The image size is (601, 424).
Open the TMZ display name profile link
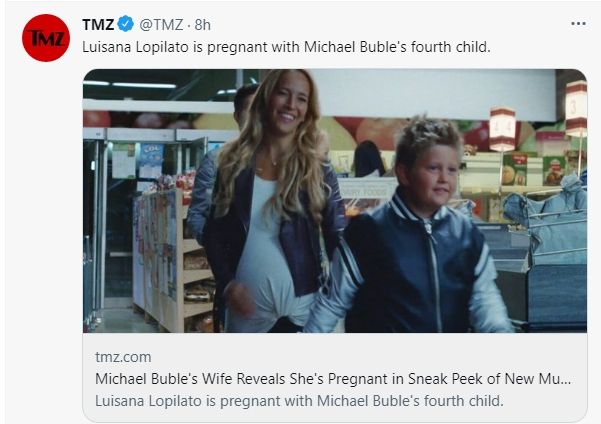(98, 25)
